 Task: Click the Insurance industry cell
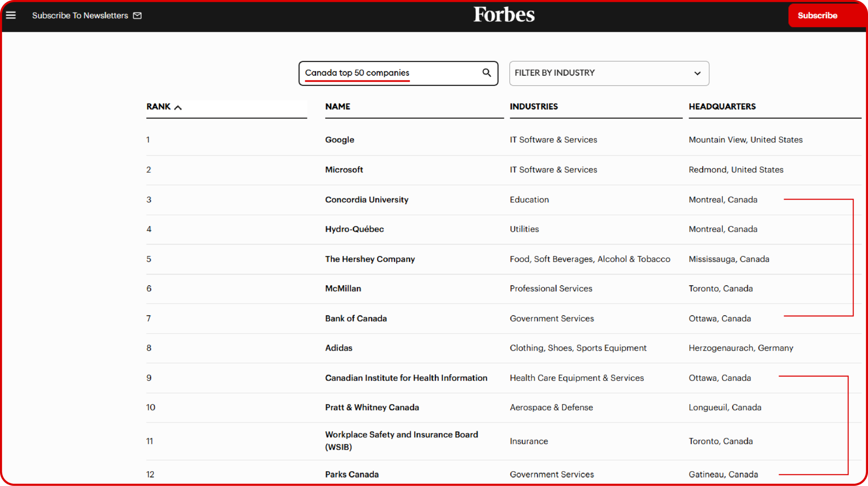pos(529,442)
